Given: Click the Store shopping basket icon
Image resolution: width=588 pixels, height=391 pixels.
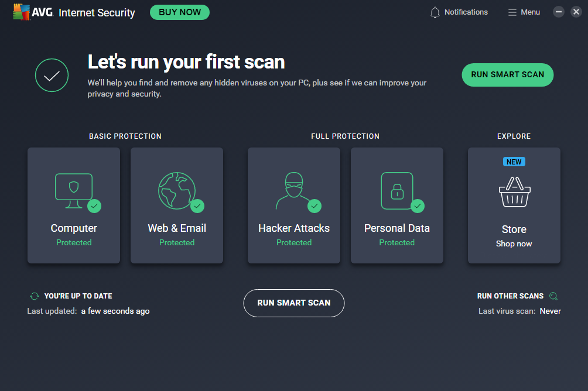Looking at the screenshot, I should 514,192.
